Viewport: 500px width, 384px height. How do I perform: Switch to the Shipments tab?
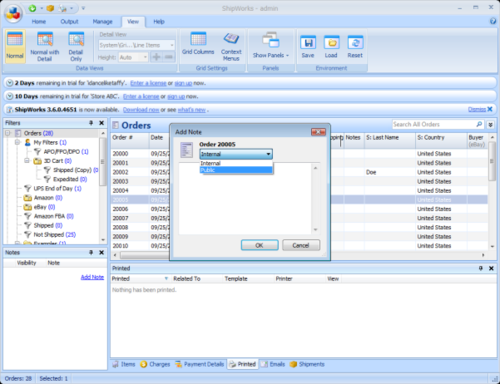307,364
